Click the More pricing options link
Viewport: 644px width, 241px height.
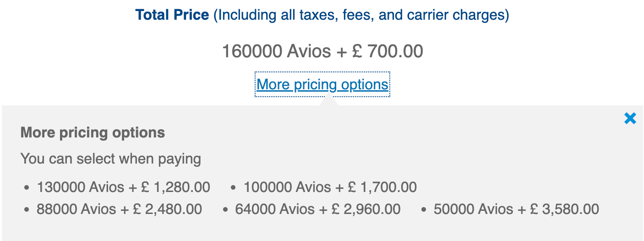coord(322,84)
